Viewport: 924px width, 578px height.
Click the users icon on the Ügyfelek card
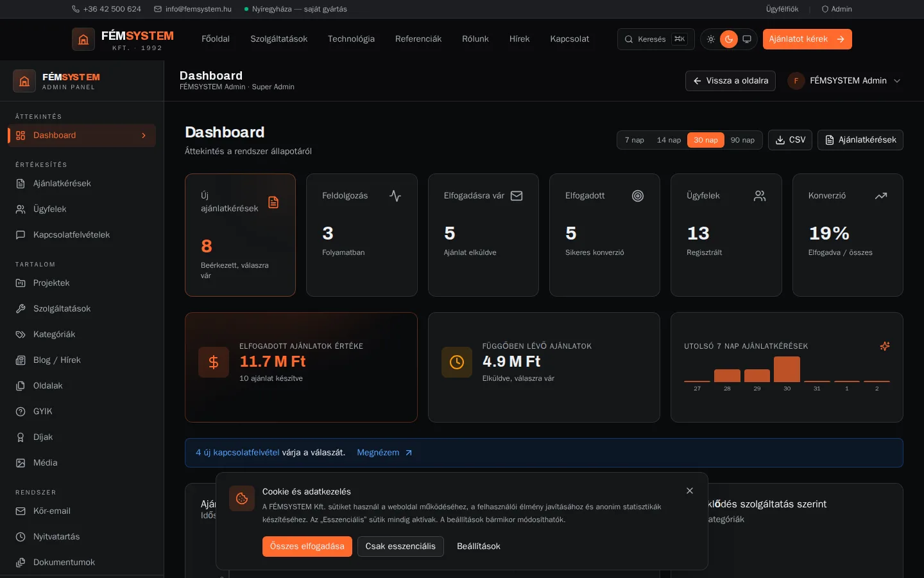pyautogui.click(x=760, y=196)
